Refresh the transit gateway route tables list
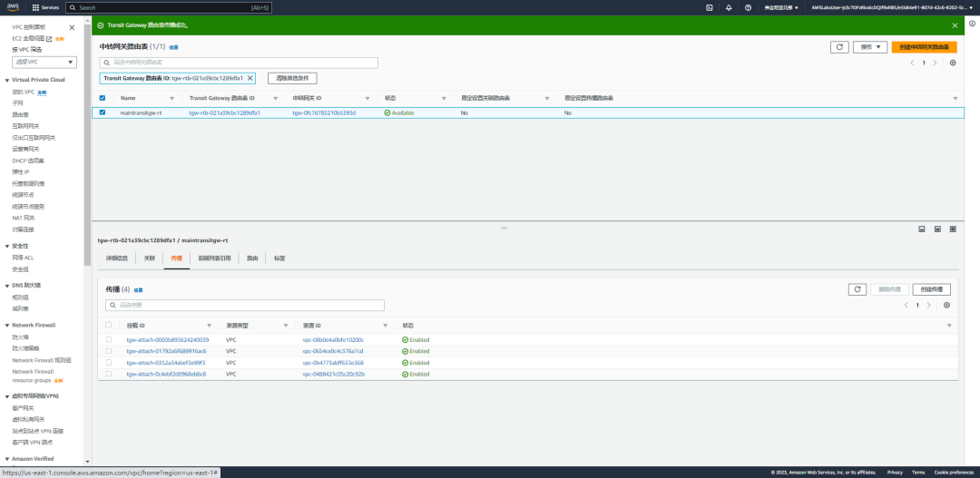Viewport: 980px width, 478px height. (x=839, y=47)
